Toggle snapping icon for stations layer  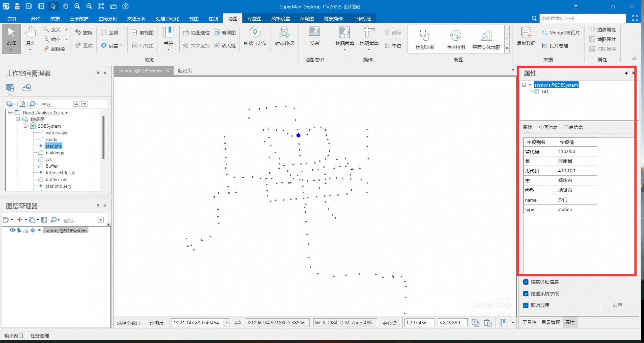point(33,230)
